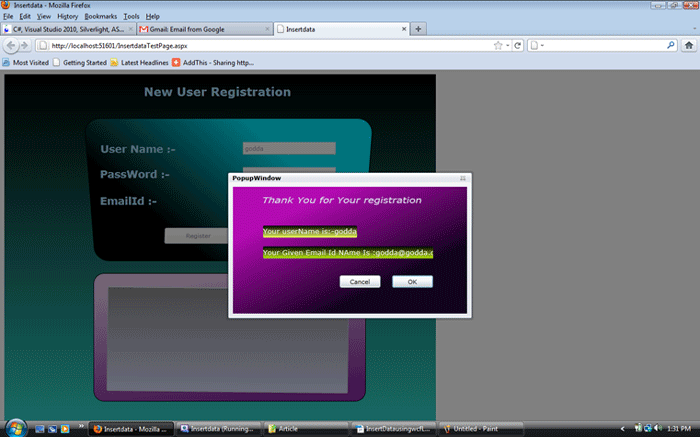Open Windows Start orb

pyautogui.click(x=16, y=429)
